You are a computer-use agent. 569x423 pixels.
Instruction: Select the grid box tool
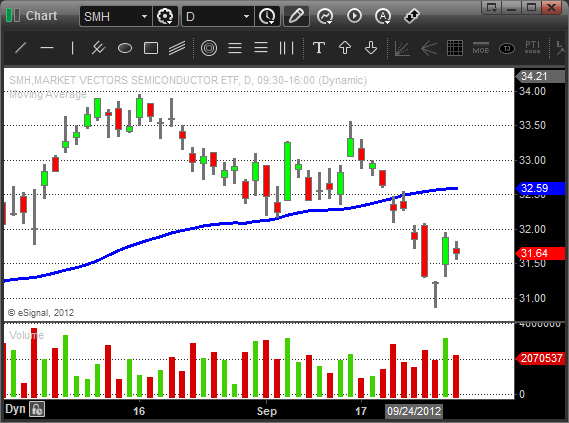pos(455,48)
